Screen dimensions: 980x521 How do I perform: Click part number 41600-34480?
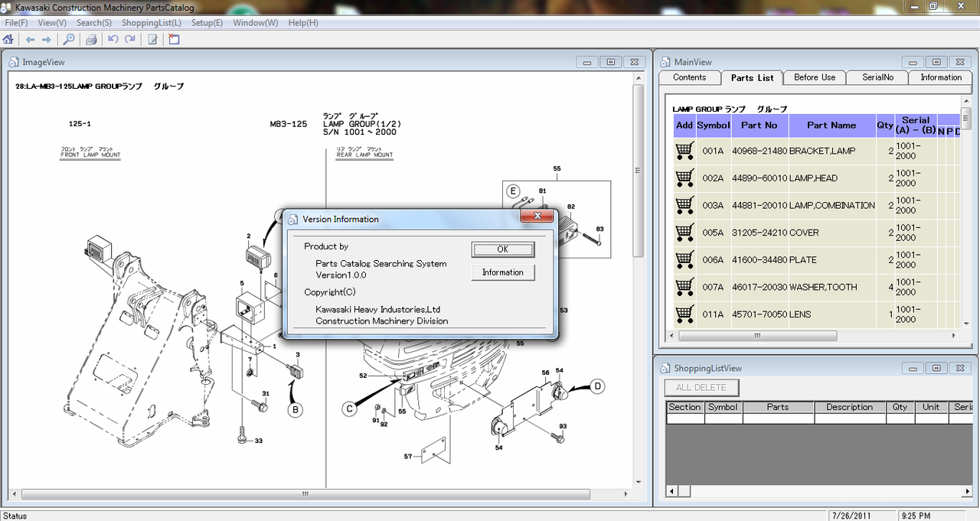(759, 260)
